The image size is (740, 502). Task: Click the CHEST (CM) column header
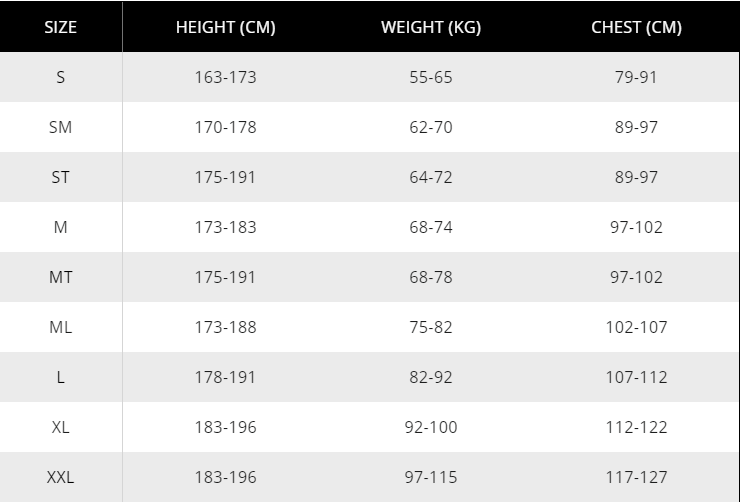(x=636, y=27)
